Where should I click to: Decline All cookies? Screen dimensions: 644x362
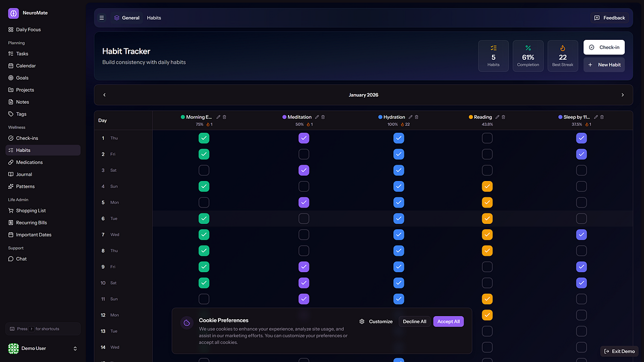(x=415, y=322)
